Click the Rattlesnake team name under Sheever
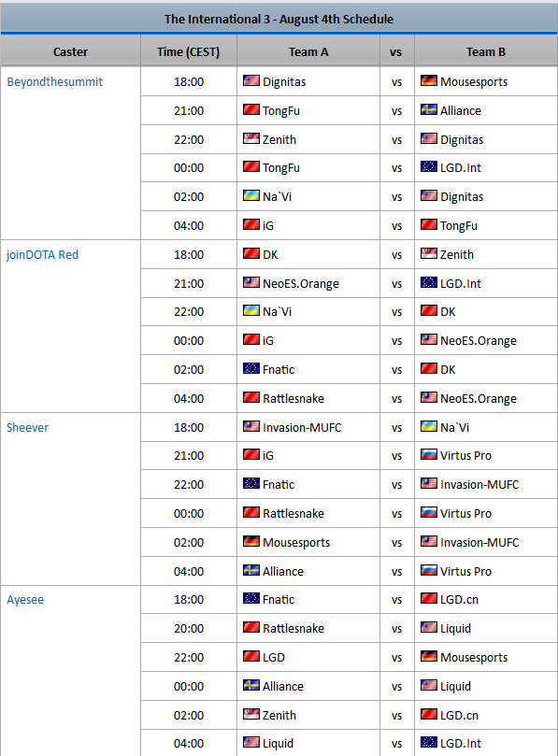Screen dimensions: 558x756 pyautogui.click(x=293, y=513)
